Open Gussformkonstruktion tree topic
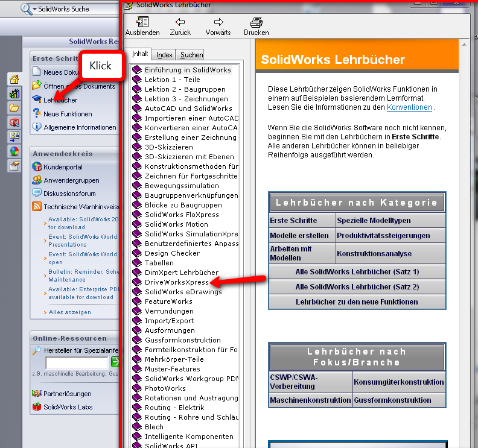The width and height of the screenshot is (478, 448). pos(183,340)
